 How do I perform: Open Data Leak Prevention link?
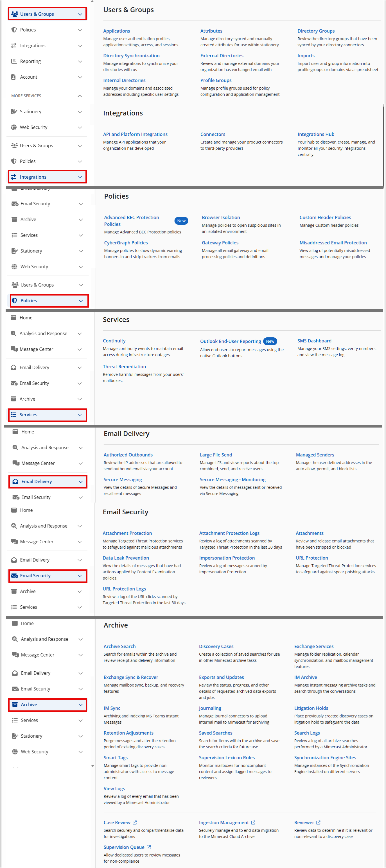click(x=126, y=558)
